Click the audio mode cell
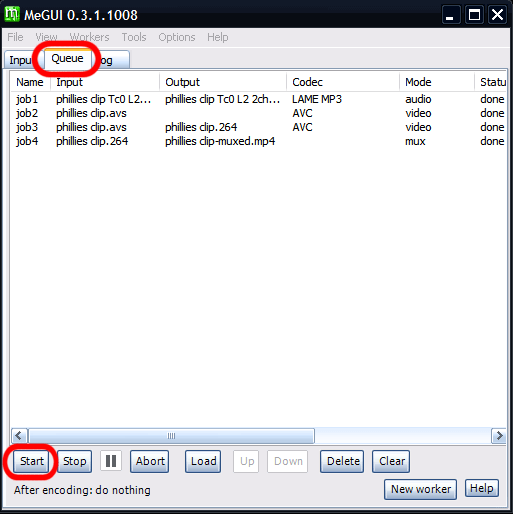The width and height of the screenshot is (513, 514). pyautogui.click(x=418, y=99)
